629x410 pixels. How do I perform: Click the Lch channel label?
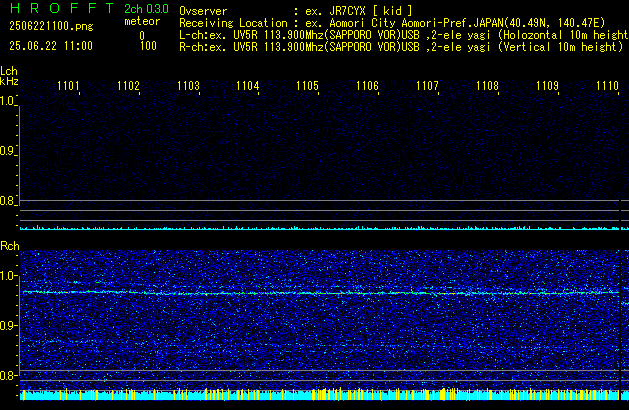click(x=9, y=71)
